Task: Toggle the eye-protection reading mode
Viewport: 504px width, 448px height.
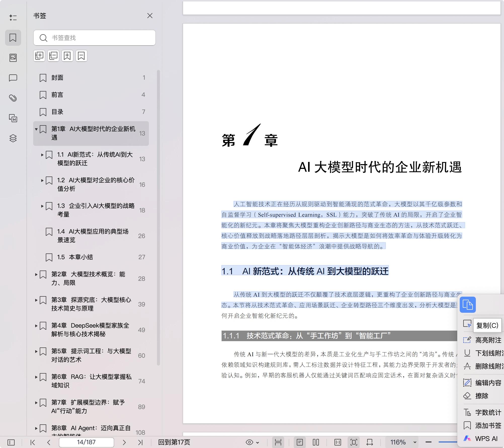Action: [250, 442]
